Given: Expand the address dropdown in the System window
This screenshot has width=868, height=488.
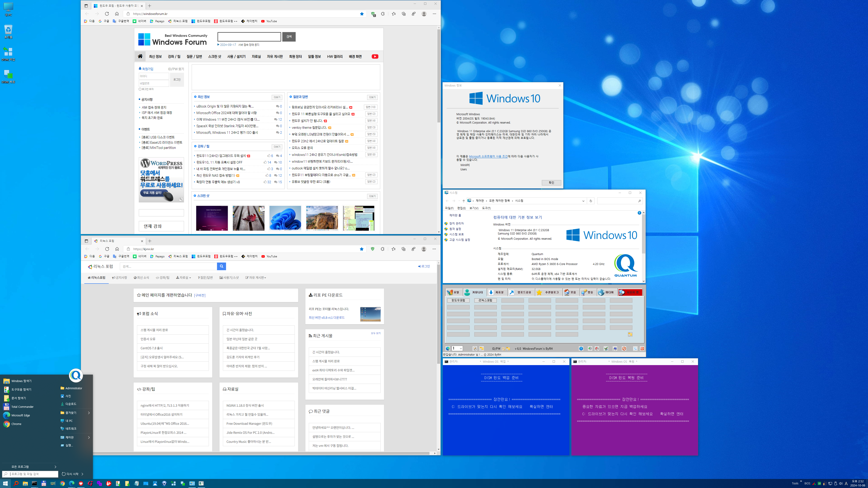Looking at the screenshot, I should [x=583, y=201].
